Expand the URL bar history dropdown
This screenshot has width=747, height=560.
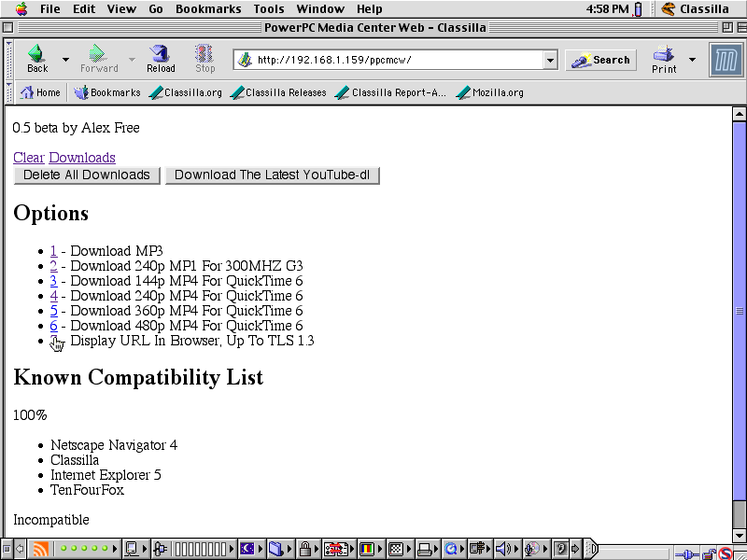click(550, 60)
